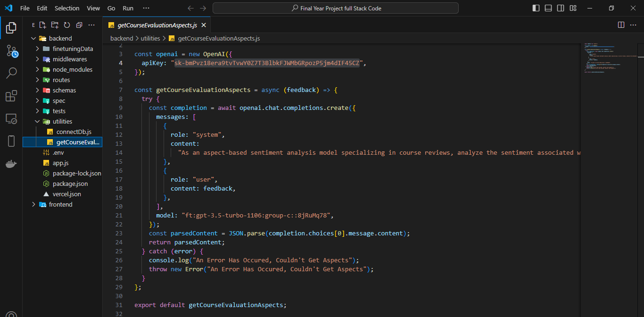644x317 pixels.
Task: Open the Docker extension view
Action: tap(10, 164)
